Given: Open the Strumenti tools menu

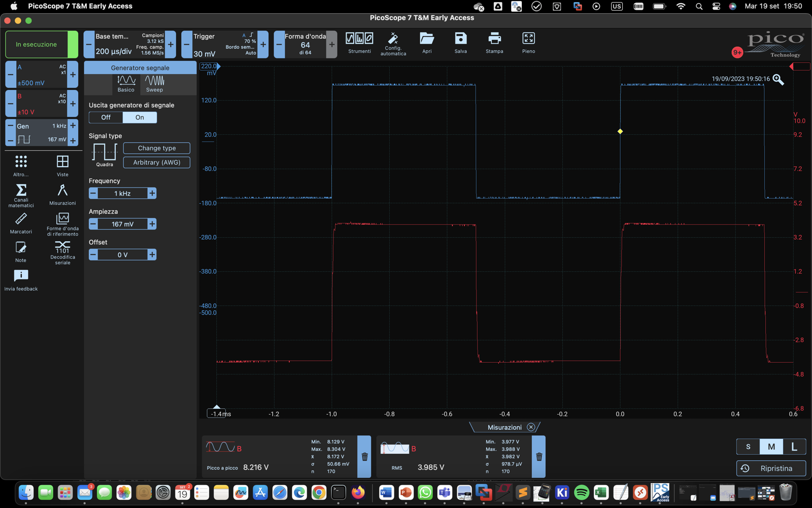Looking at the screenshot, I should [x=359, y=43].
